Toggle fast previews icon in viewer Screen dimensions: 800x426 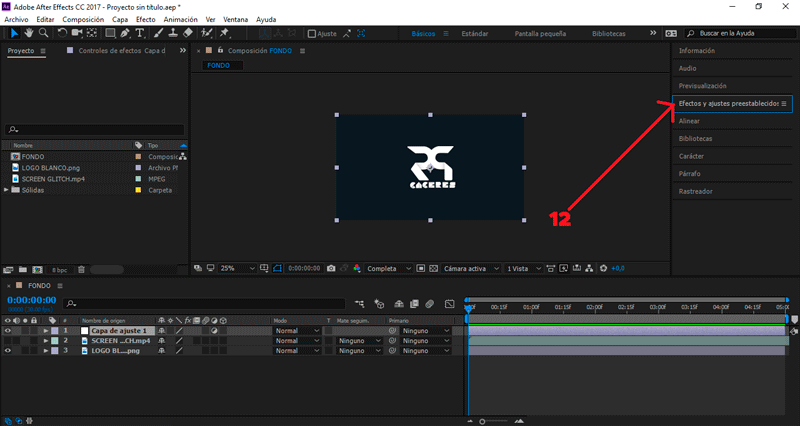pyautogui.click(x=563, y=268)
